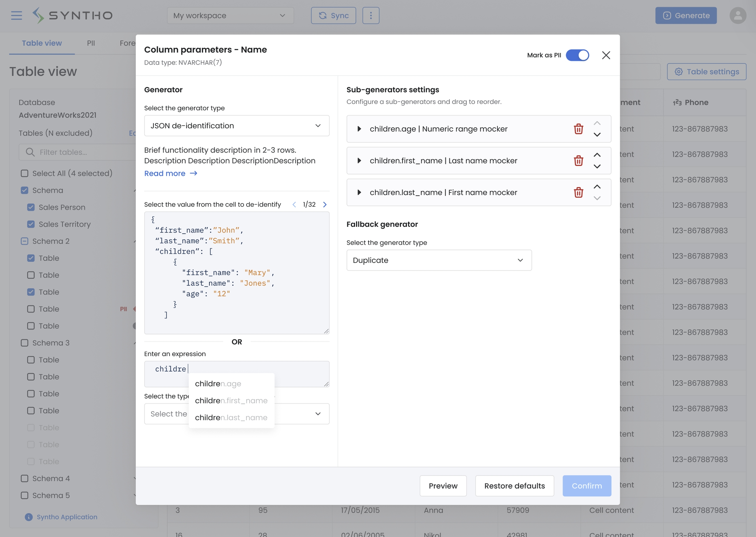756x537 pixels.
Task: Go to next cell value sample
Action: click(325, 205)
